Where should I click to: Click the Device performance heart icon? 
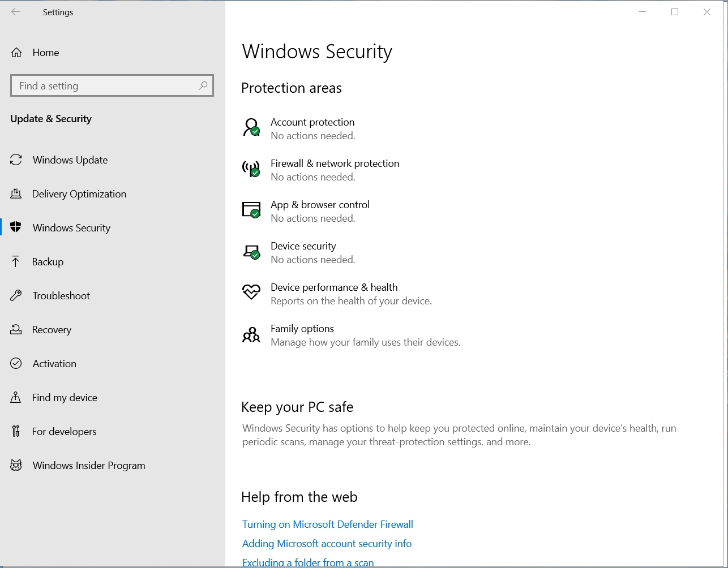point(251,292)
